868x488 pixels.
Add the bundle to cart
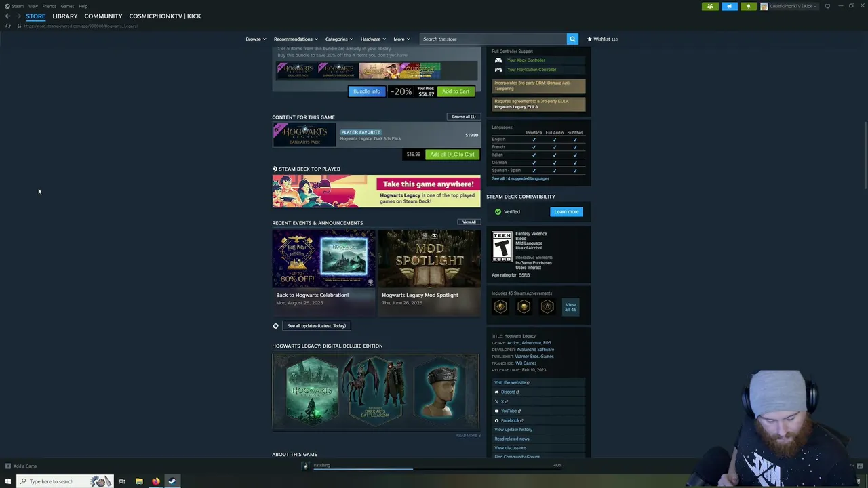pos(456,91)
